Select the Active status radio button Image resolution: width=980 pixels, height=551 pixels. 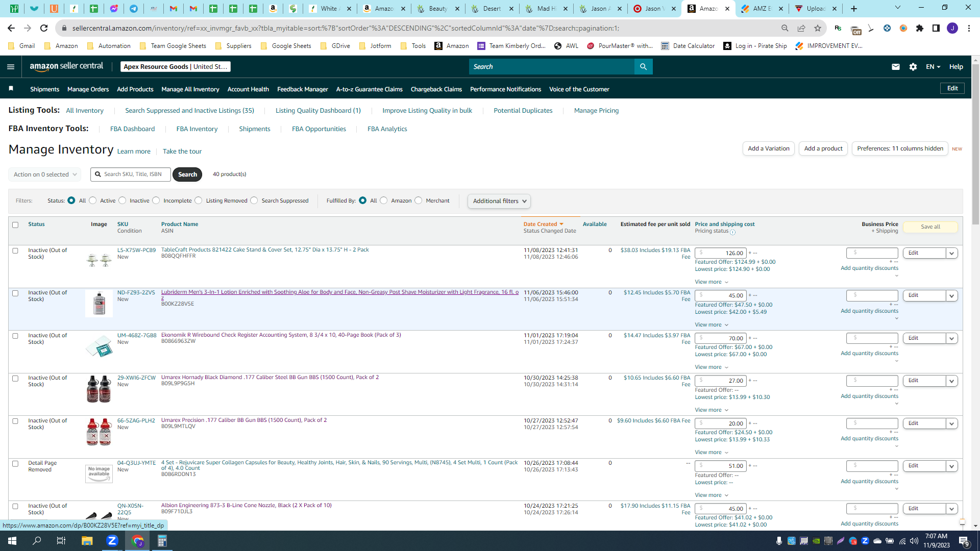point(93,201)
